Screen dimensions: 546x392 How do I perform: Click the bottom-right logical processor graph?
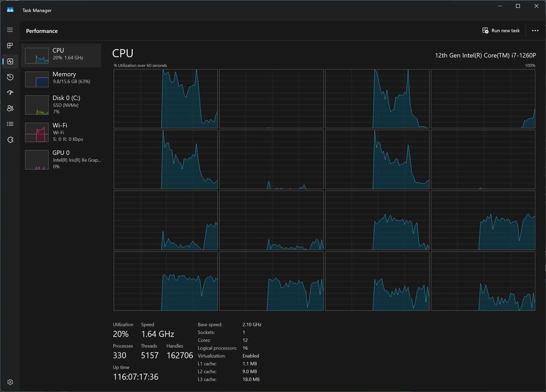pos(483,281)
